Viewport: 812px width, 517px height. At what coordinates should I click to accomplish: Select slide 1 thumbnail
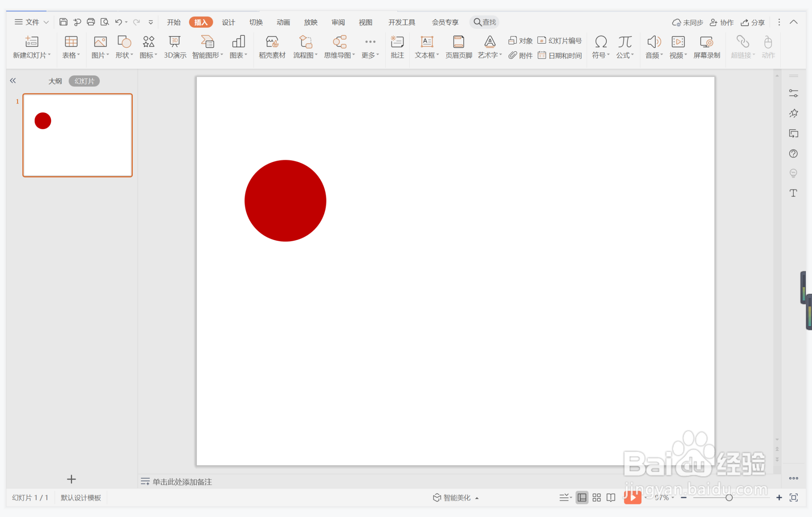point(77,135)
